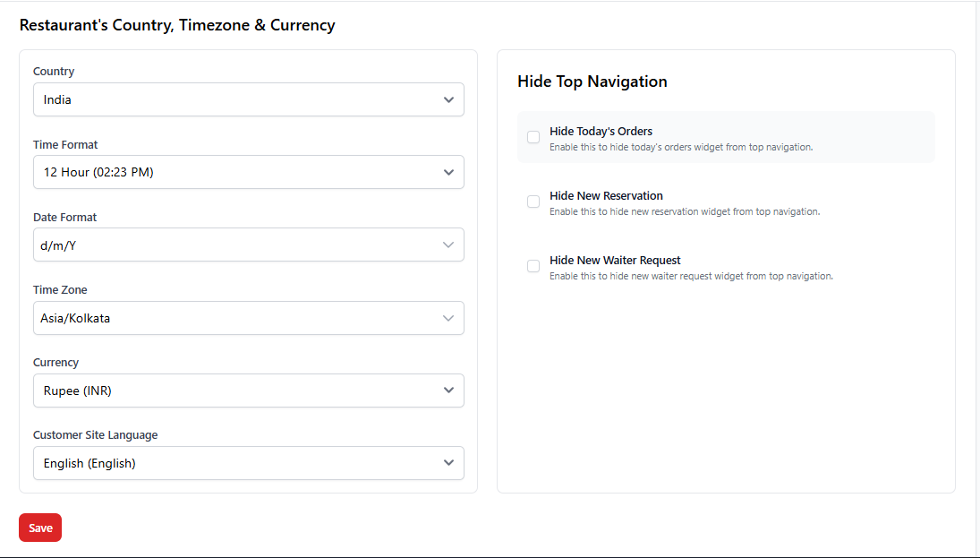Image resolution: width=980 pixels, height=558 pixels.
Task: Open the Time Format dropdown
Action: [x=248, y=172]
